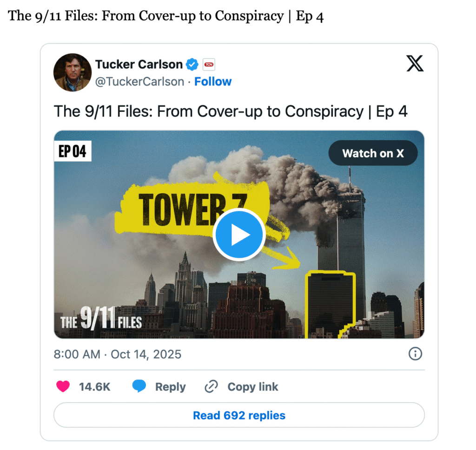The width and height of the screenshot is (476, 450).
Task: Click the @TuckerCarlson handle
Action: (139, 82)
